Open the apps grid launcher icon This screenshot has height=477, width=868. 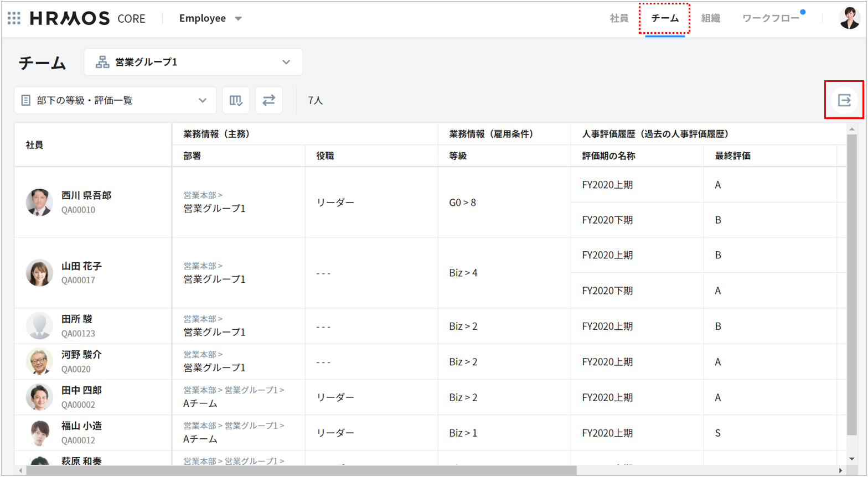point(14,18)
